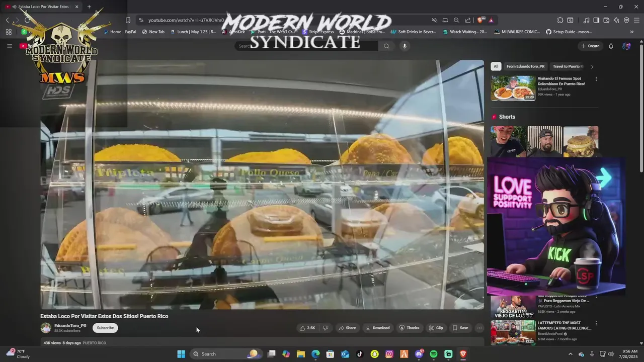644x362 pixels.
Task: Open Spotify from taskbar
Action: click(x=434, y=354)
